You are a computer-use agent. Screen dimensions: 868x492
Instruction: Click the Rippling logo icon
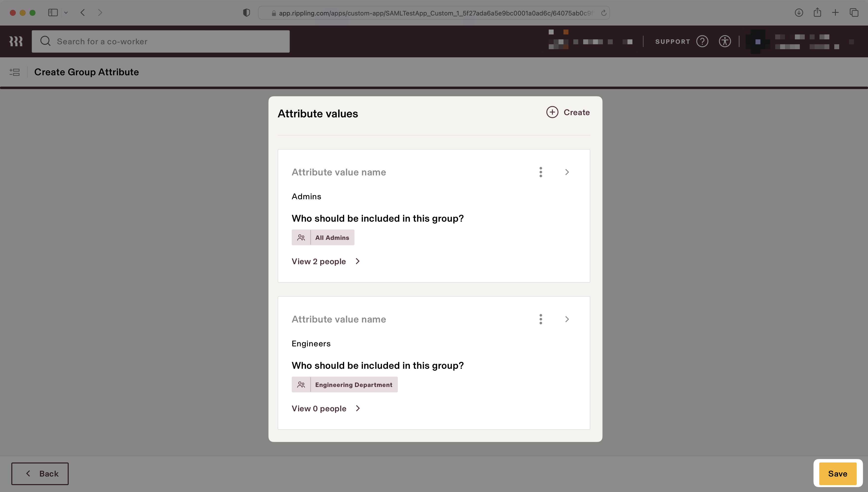[x=16, y=41]
